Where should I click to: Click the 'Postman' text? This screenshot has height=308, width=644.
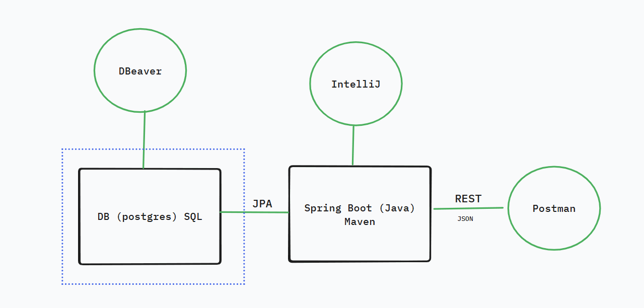(x=554, y=208)
